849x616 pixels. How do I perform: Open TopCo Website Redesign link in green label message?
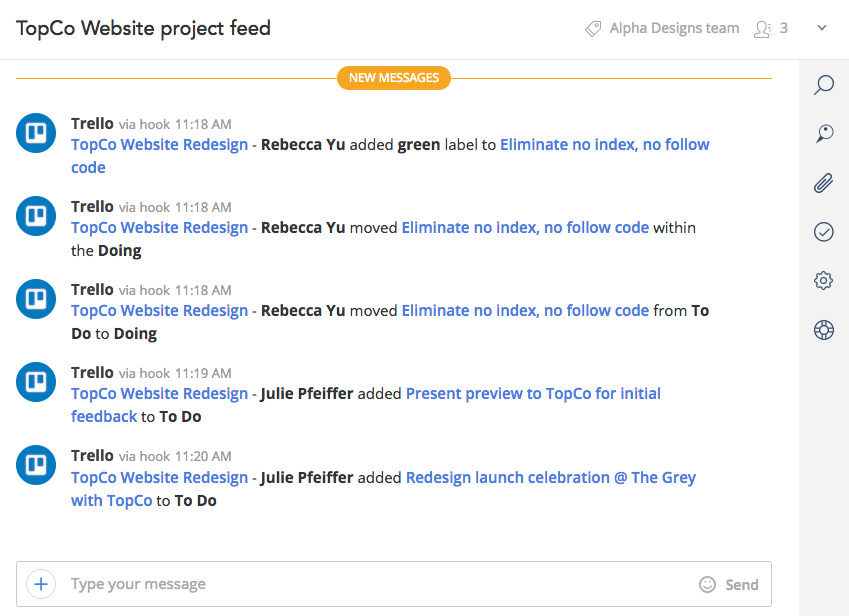pos(159,145)
